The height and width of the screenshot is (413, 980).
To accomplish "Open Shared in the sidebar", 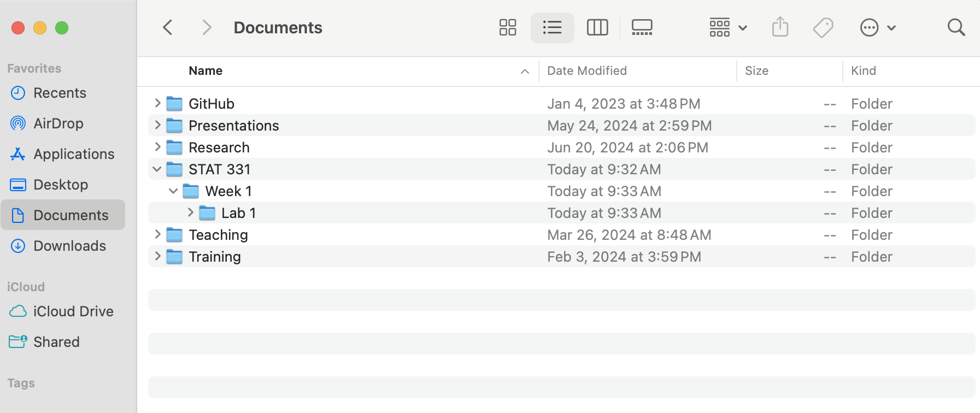I will (63, 342).
